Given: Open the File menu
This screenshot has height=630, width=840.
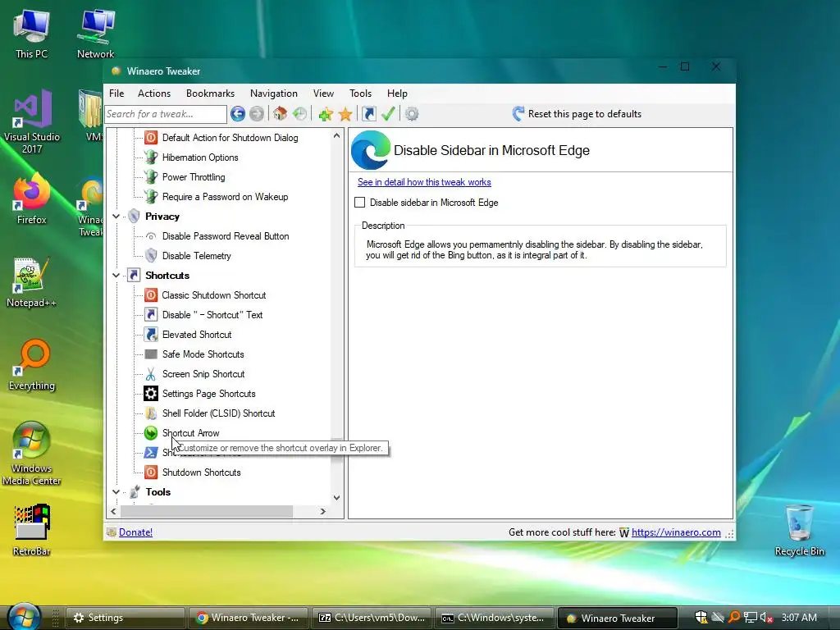Looking at the screenshot, I should click(116, 94).
